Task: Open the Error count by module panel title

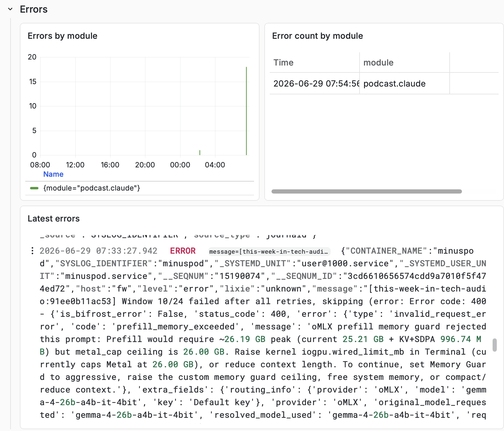Action: (317, 36)
